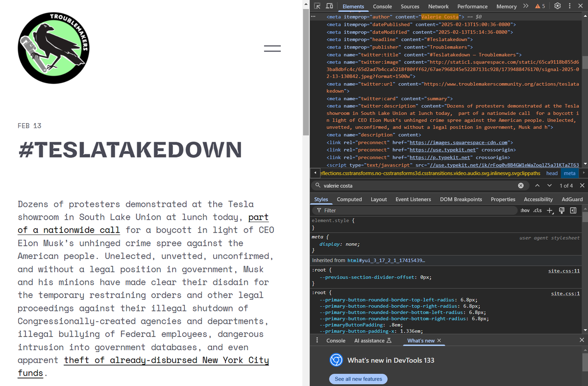Add a new style rule
Image resolution: width=588 pixels, height=386 pixels.
coord(550,210)
